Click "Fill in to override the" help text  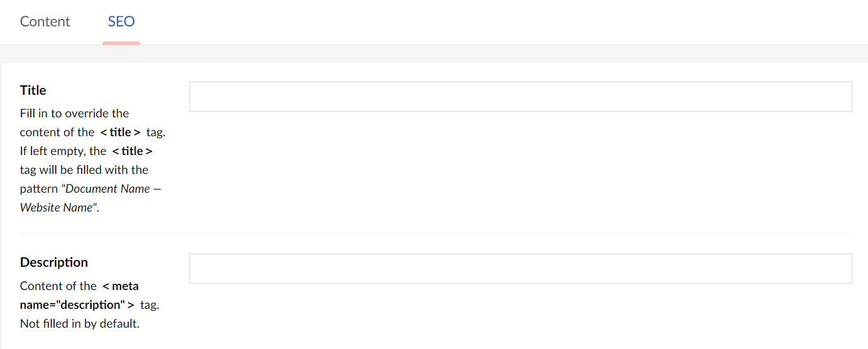pyautogui.click(x=74, y=114)
